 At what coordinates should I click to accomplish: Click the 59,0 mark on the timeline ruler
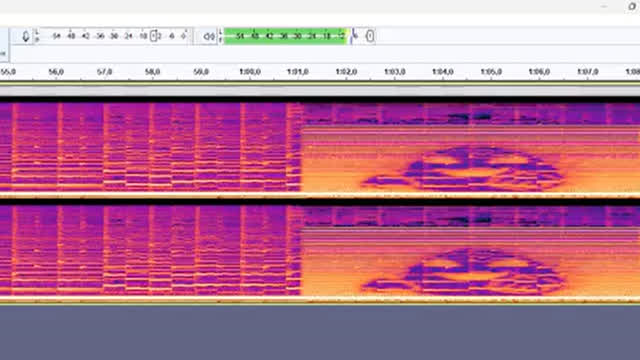click(x=201, y=72)
